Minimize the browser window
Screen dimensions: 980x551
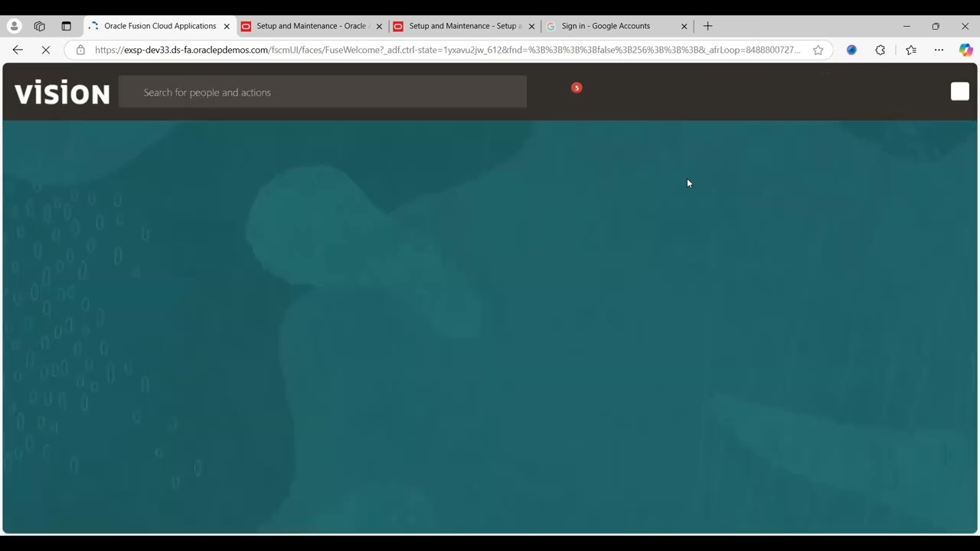pos(906,26)
